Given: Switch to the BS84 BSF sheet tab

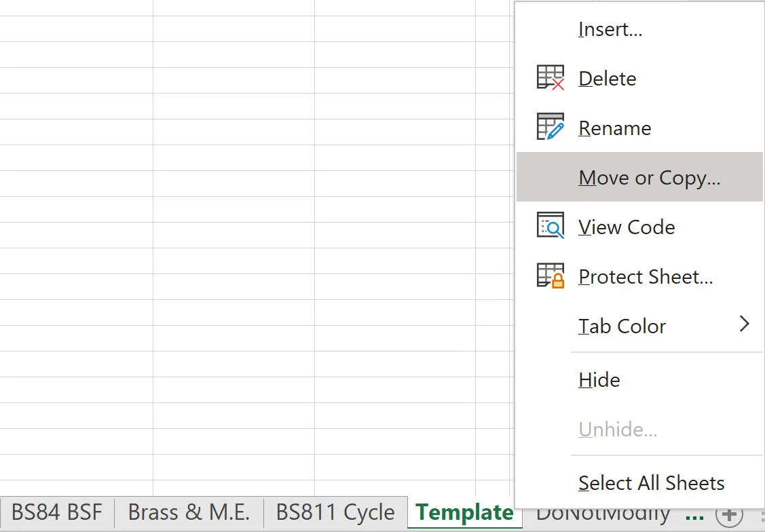Looking at the screenshot, I should coord(57,513).
